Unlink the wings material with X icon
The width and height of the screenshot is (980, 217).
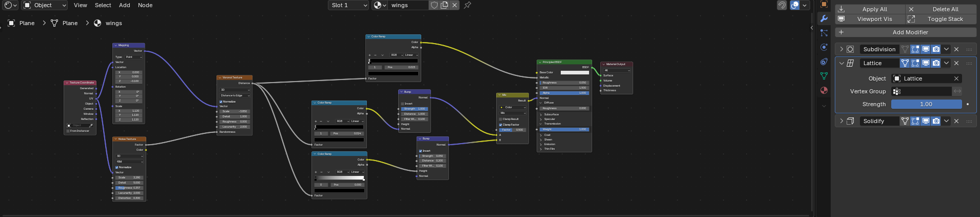455,5
